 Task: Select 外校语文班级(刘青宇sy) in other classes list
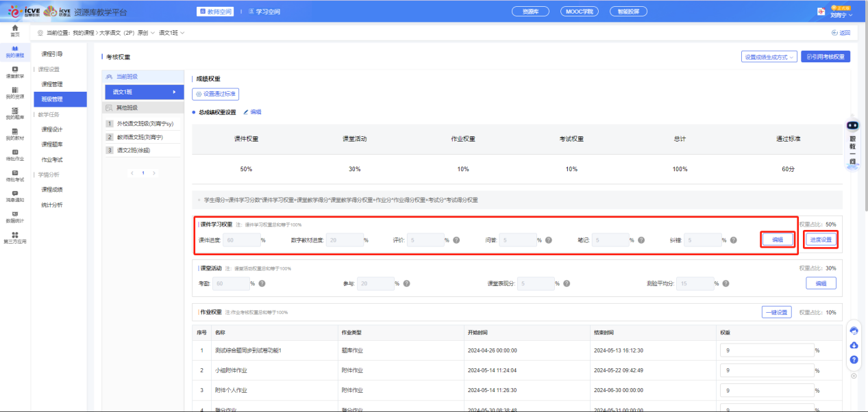pyautogui.click(x=145, y=124)
